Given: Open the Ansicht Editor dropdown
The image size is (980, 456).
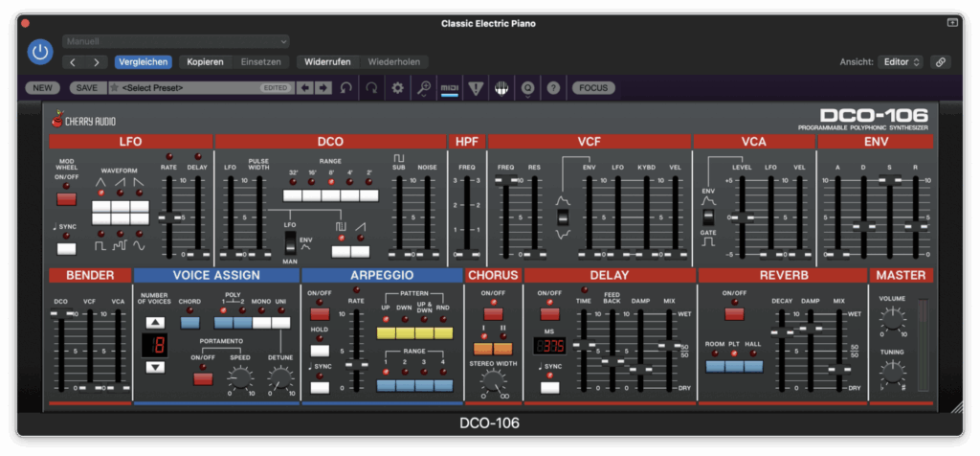Looking at the screenshot, I should tap(900, 62).
